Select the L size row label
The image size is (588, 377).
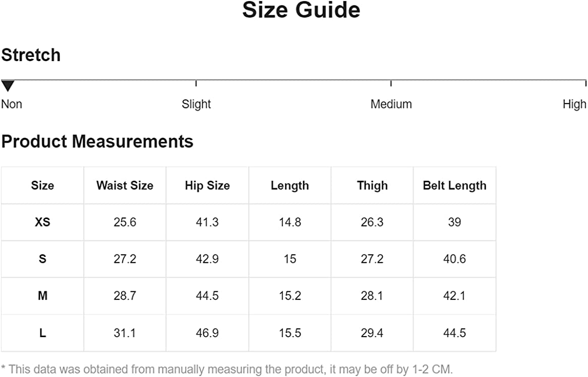(x=42, y=333)
